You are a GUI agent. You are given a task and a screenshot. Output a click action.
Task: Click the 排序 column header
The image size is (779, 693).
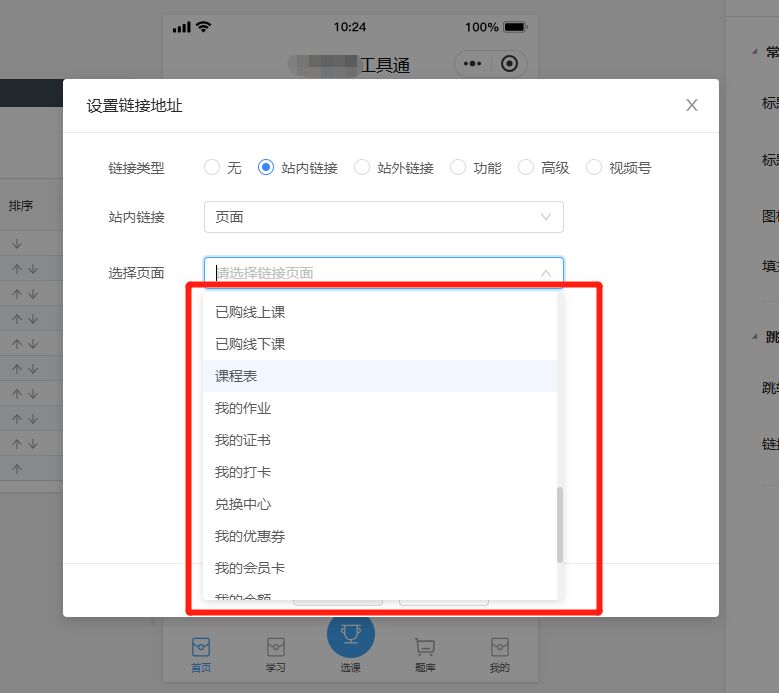[21, 205]
